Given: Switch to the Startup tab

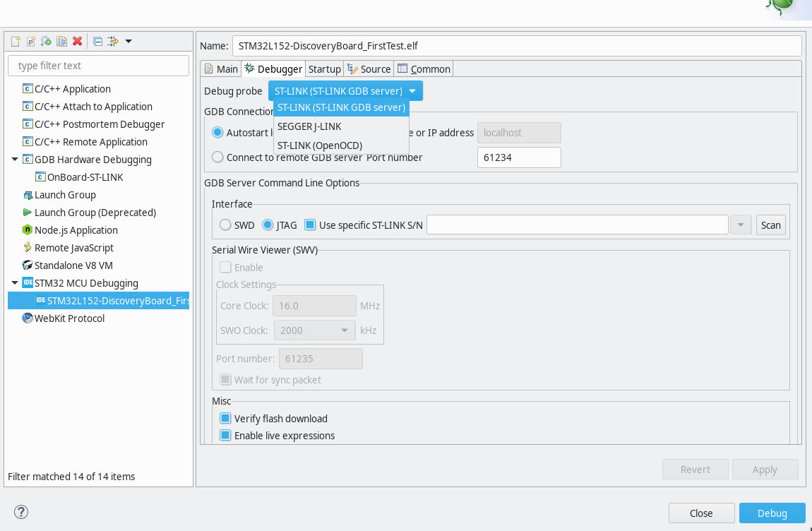Looking at the screenshot, I should coord(325,69).
